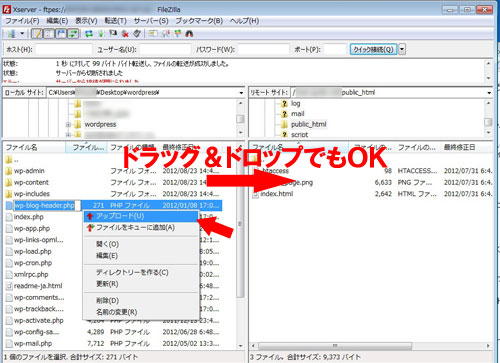Screen dimensions: 500x363
Task: Toggle local directory tree display
Action: pos(49,34)
